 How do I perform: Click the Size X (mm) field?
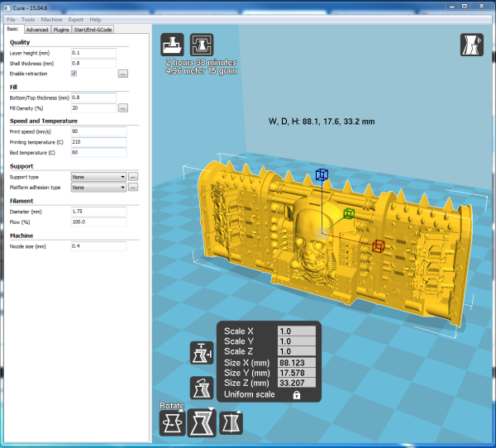[x=297, y=363]
